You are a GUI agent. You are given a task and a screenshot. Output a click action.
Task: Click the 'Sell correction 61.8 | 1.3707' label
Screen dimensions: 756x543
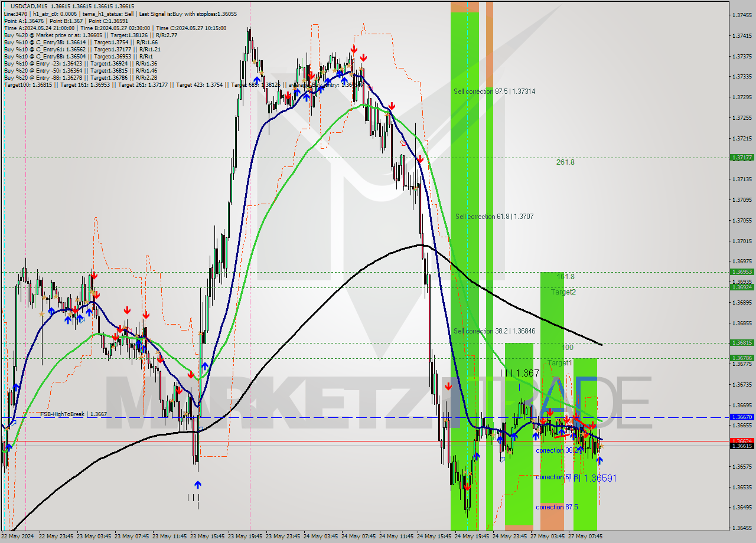494,217
